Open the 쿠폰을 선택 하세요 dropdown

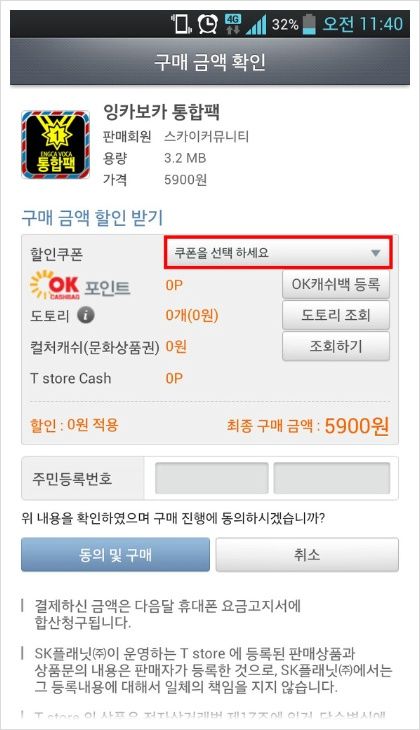pos(278,253)
